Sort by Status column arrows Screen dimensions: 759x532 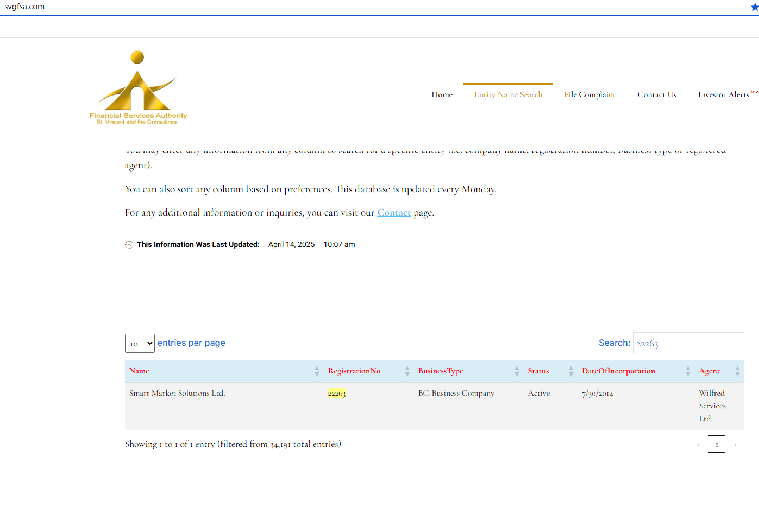pyautogui.click(x=571, y=371)
